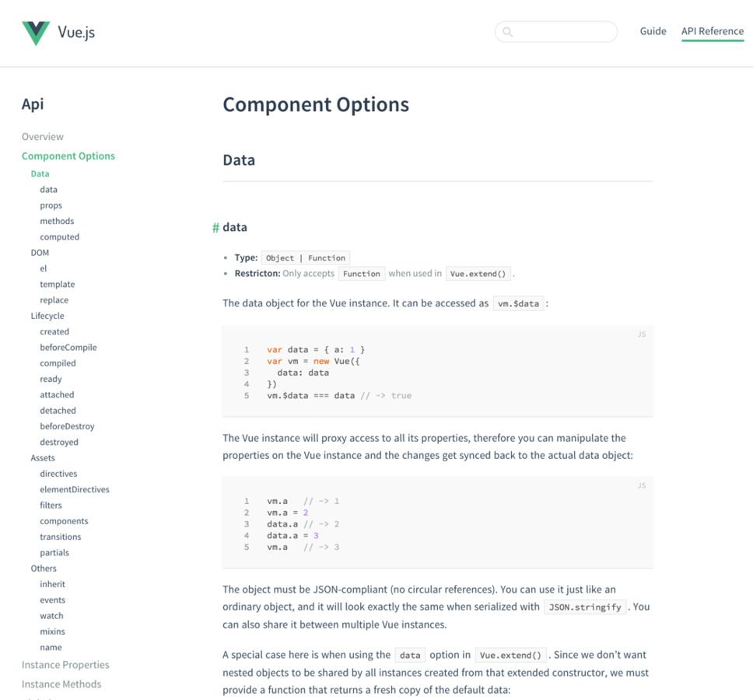Go to the created sidebar entry
Viewport: 753px width, 700px height.
54,332
